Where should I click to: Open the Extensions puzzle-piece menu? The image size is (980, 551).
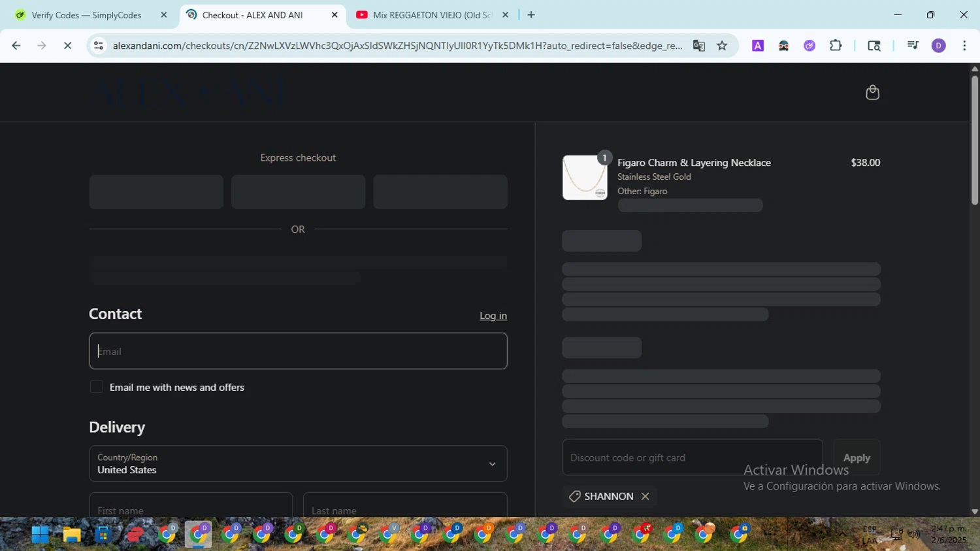click(x=836, y=46)
